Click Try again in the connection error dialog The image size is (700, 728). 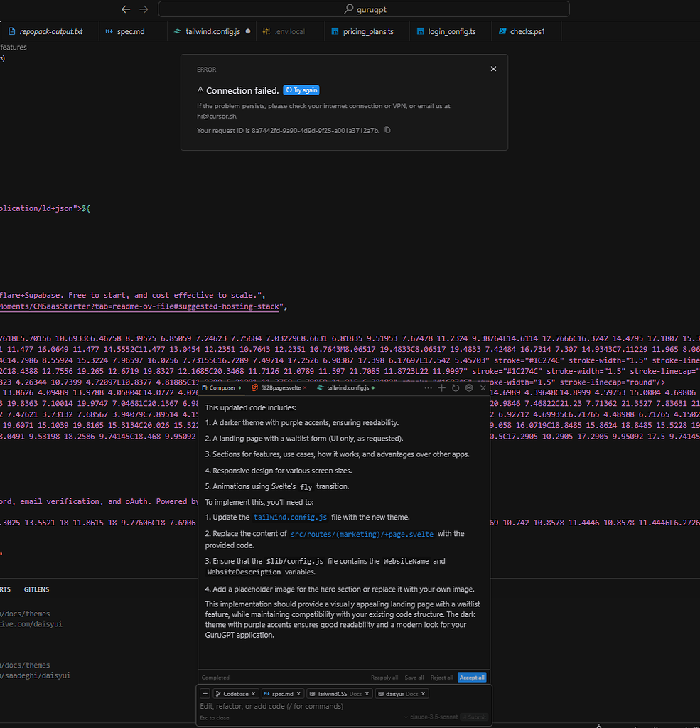coord(301,90)
